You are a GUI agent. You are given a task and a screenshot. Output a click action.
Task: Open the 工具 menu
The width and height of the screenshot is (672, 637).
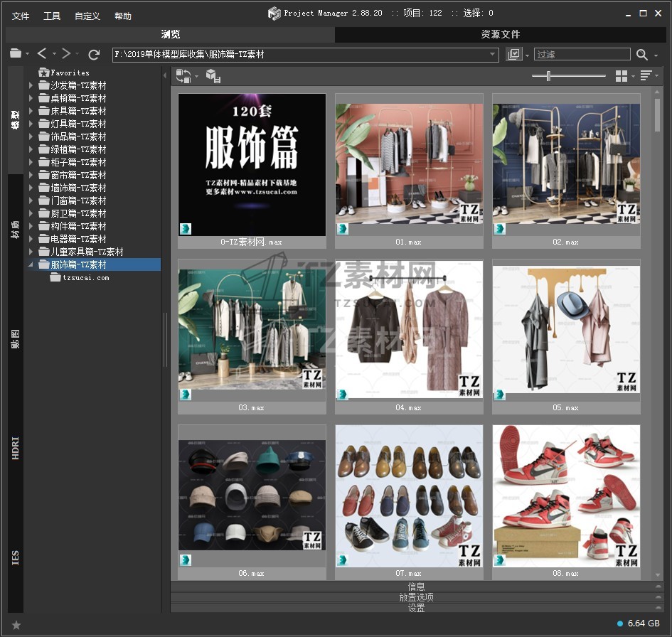coord(52,16)
